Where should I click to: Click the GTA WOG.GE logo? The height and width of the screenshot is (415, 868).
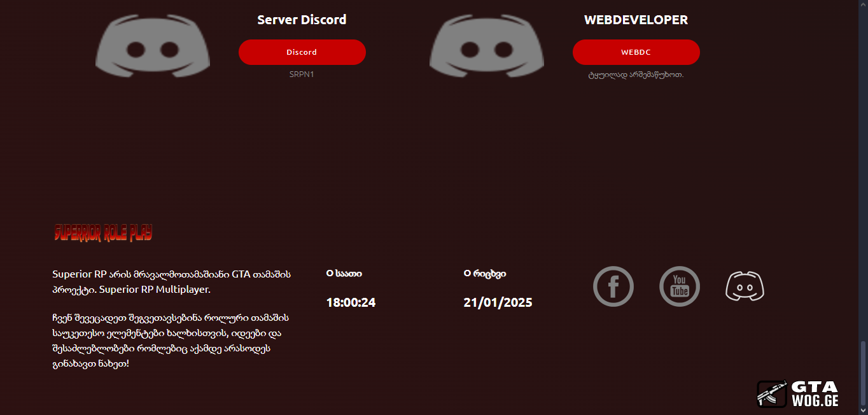798,394
